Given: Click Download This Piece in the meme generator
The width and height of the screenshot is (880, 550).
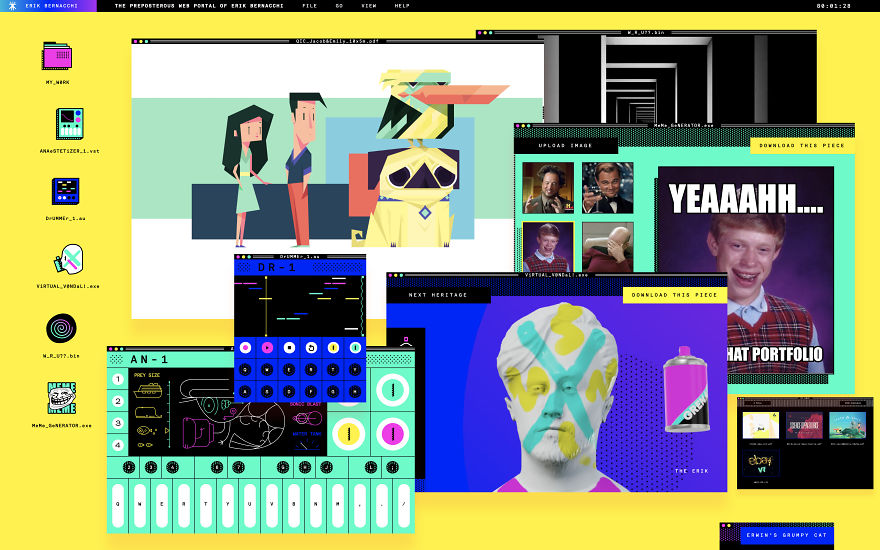Looking at the screenshot, I should pyautogui.click(x=801, y=145).
